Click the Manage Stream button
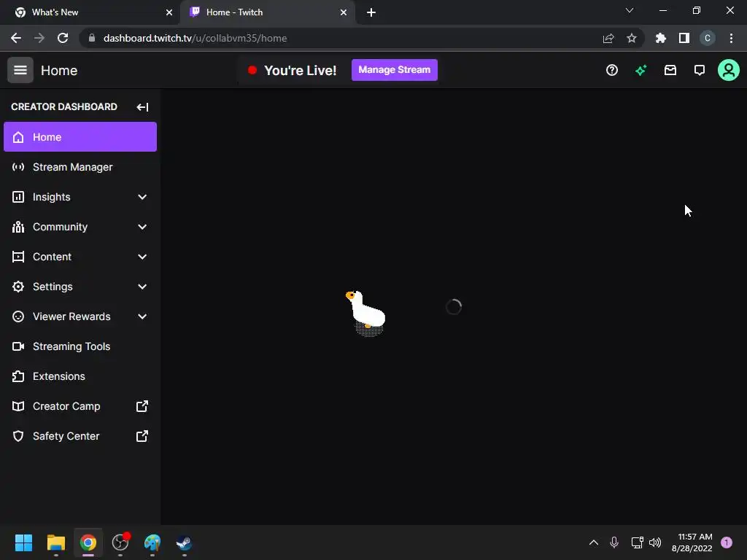The width and height of the screenshot is (747, 560). coord(395,70)
